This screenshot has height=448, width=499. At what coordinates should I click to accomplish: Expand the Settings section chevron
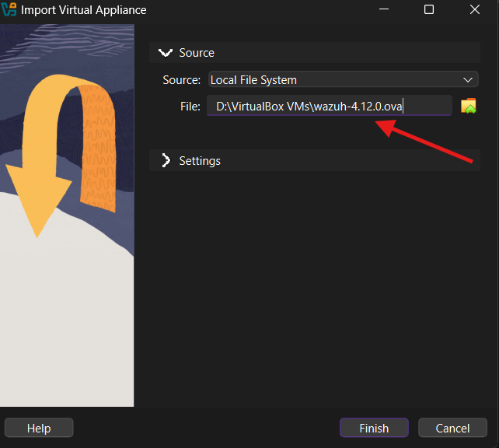[x=165, y=160]
